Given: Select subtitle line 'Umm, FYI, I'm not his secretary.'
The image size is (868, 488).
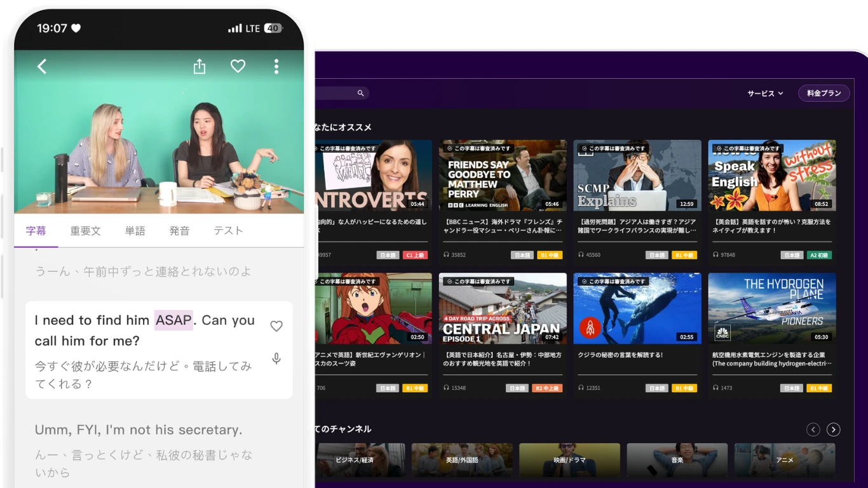Looking at the screenshot, I should point(139,430).
